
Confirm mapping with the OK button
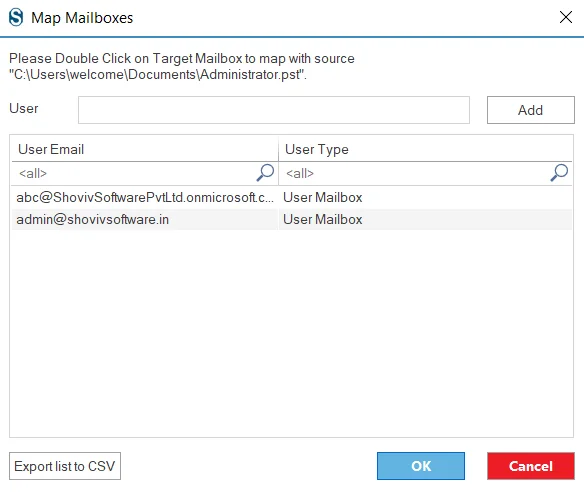[421, 466]
